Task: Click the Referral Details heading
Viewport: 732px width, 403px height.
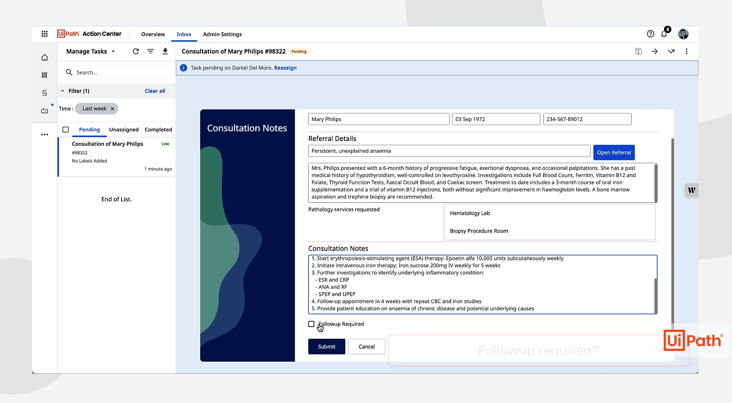Action: (332, 138)
